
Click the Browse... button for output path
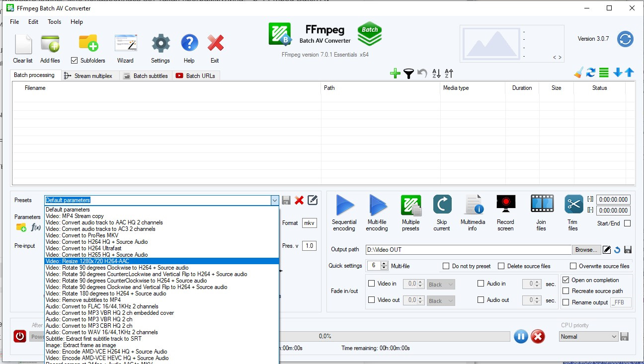(x=586, y=250)
